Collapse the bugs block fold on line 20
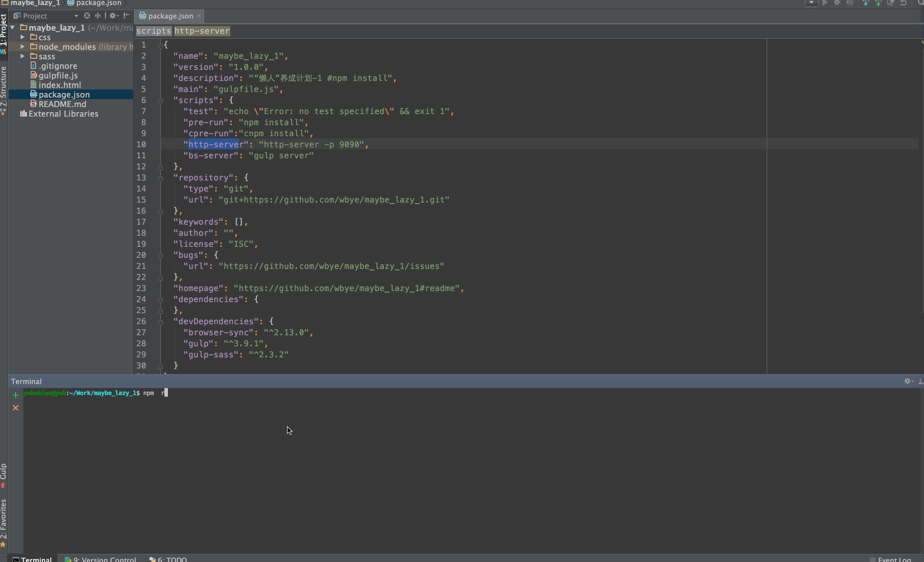The width and height of the screenshot is (924, 562). [160, 255]
